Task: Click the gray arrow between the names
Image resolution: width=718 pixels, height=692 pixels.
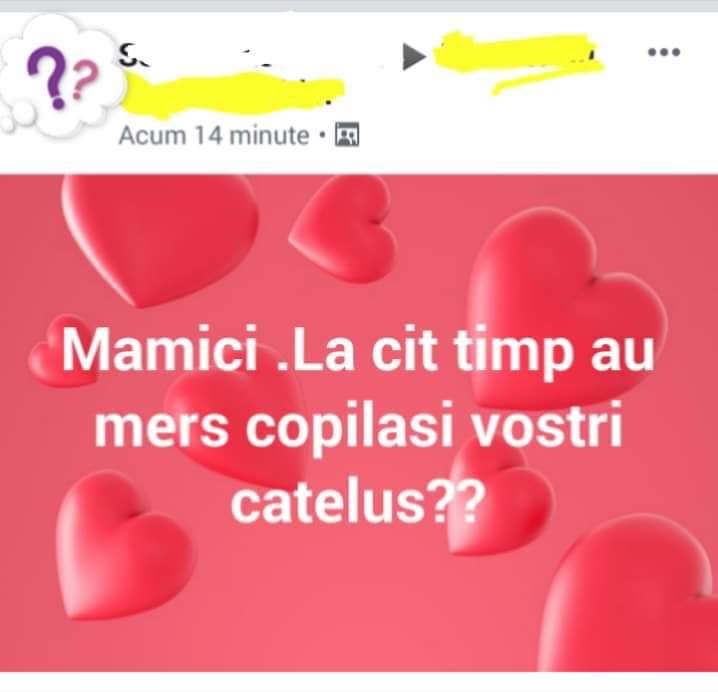Action: click(x=413, y=57)
